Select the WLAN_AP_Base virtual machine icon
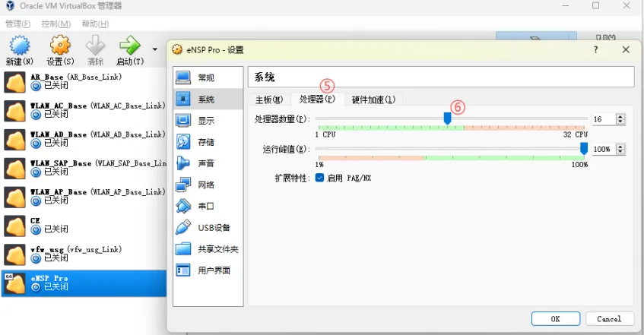 (14, 197)
